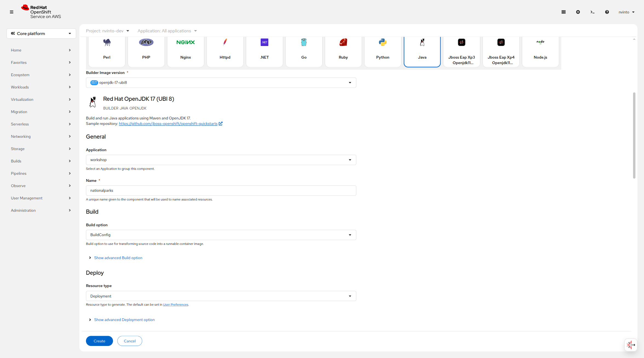Screen dimensions: 644x358
Task: Open the help question mark icon
Action: (x=607, y=12)
